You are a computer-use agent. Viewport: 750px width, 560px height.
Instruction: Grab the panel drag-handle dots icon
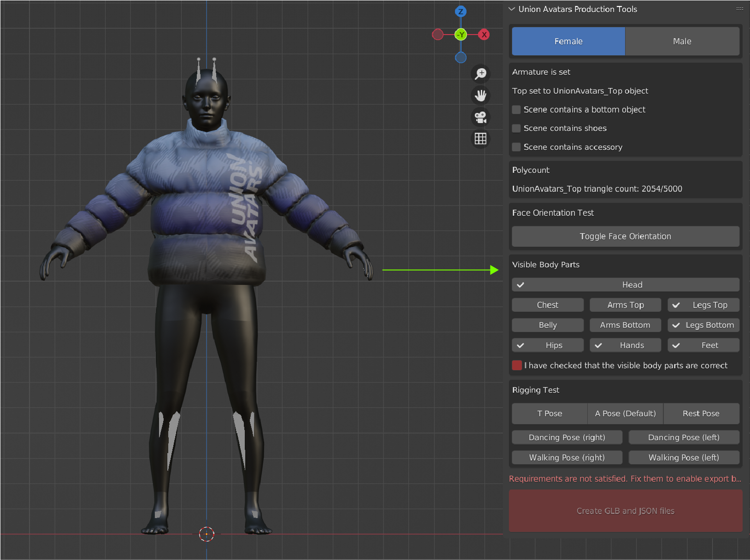739,9
